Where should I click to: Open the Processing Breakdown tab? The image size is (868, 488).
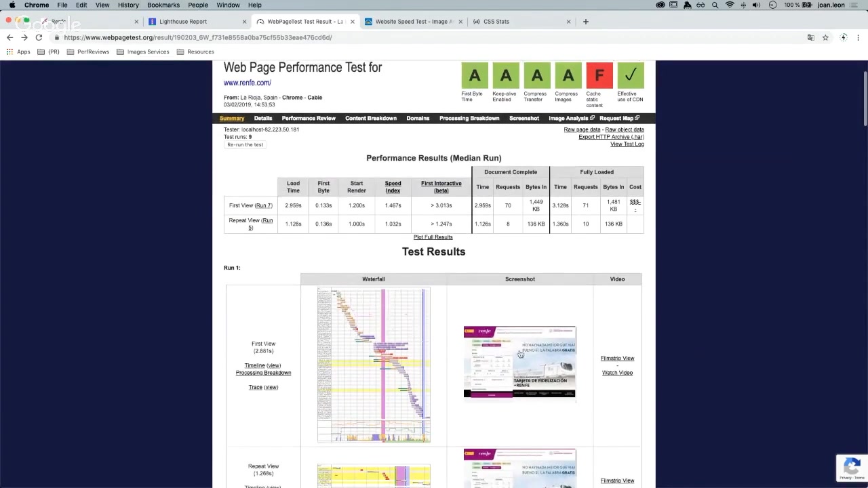pyautogui.click(x=469, y=118)
